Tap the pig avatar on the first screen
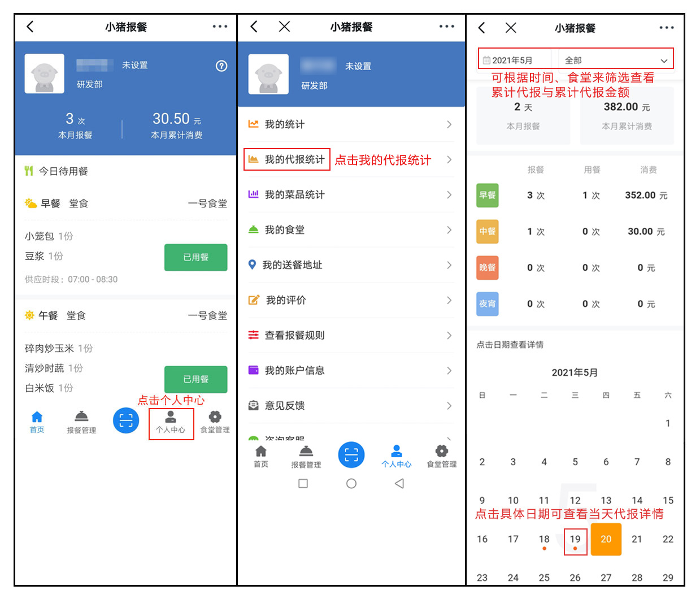 [x=44, y=73]
